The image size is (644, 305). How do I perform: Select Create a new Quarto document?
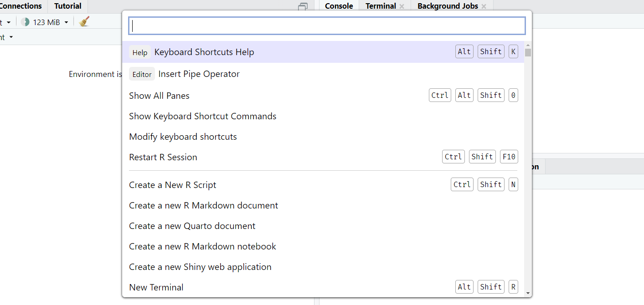(x=192, y=226)
